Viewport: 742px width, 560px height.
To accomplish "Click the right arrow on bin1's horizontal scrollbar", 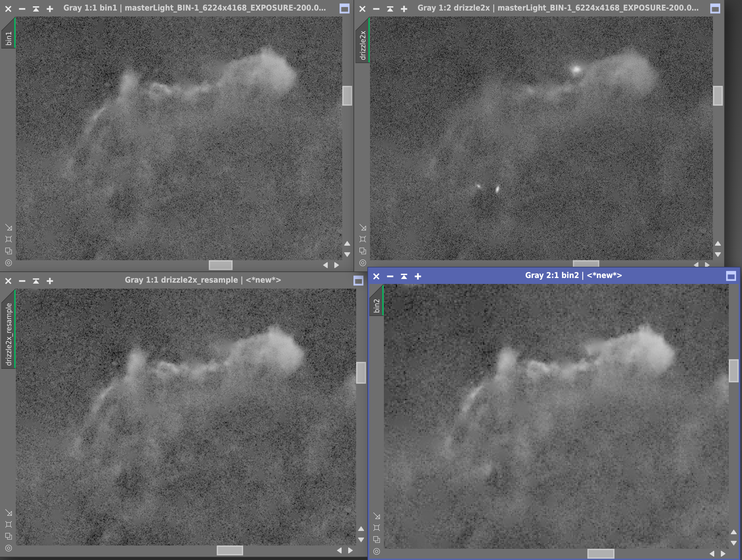I will (x=336, y=265).
